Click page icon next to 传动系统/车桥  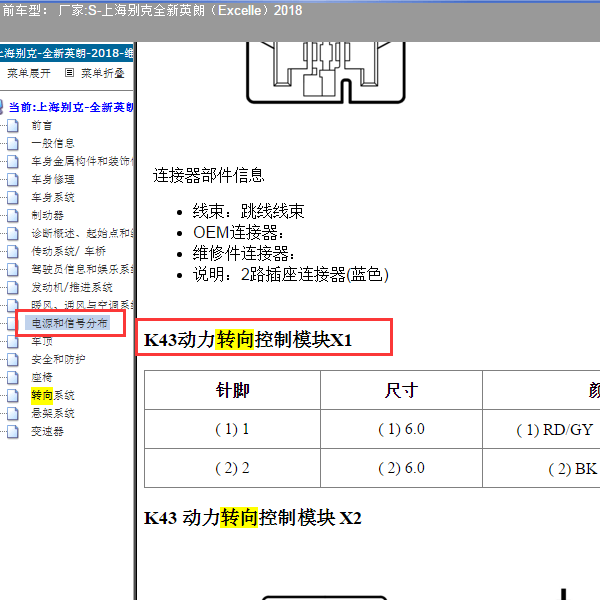(13, 251)
